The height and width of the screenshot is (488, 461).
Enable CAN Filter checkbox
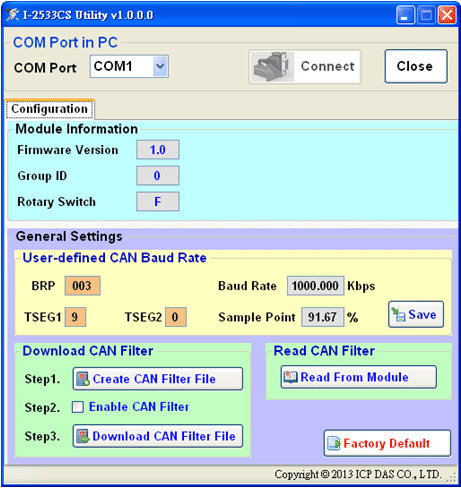(78, 407)
